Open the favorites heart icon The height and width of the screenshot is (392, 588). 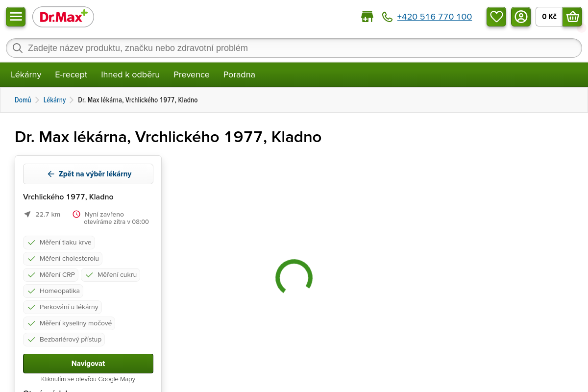pyautogui.click(x=496, y=17)
